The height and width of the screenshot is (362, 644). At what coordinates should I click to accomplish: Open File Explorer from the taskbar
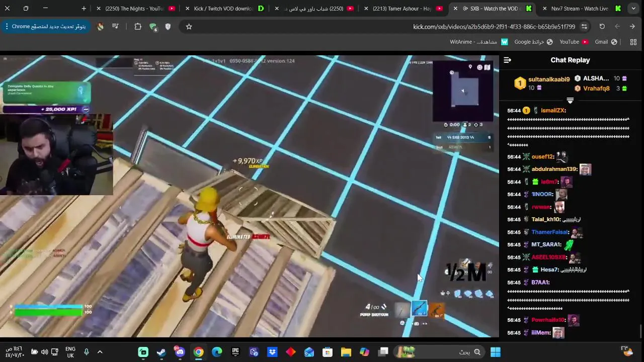tap(346, 352)
